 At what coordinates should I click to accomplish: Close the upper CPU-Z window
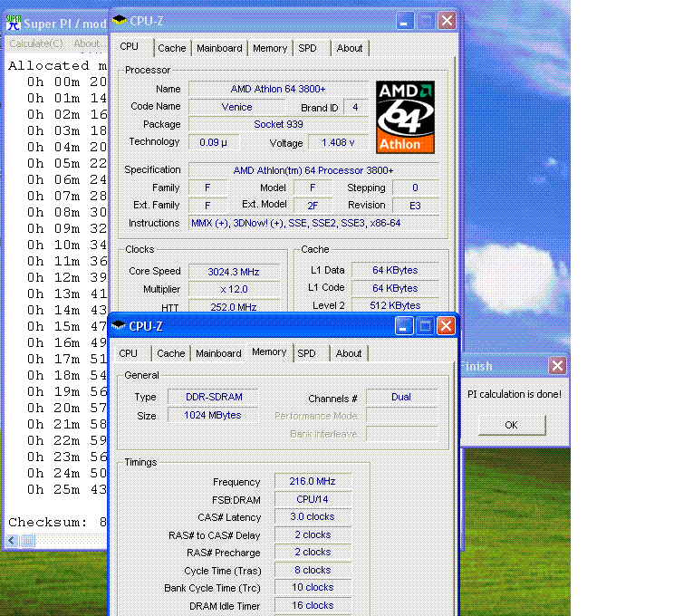447,21
